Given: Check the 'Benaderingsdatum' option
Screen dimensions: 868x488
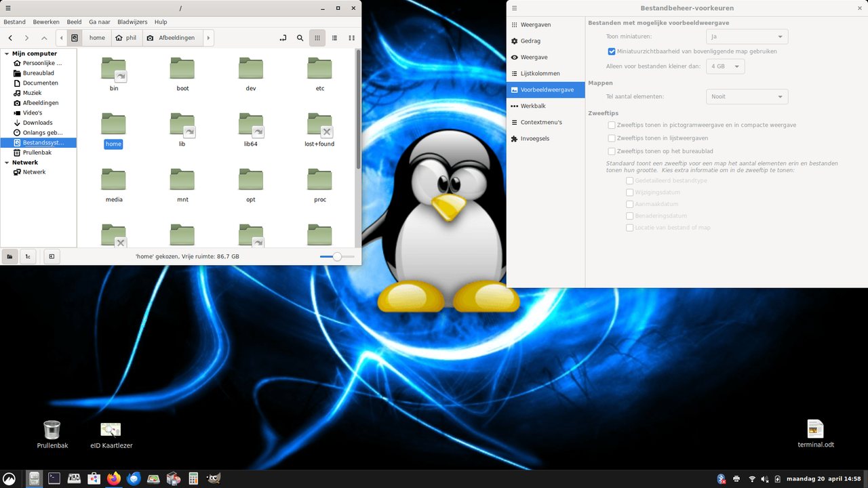Looking at the screenshot, I should 630,216.
